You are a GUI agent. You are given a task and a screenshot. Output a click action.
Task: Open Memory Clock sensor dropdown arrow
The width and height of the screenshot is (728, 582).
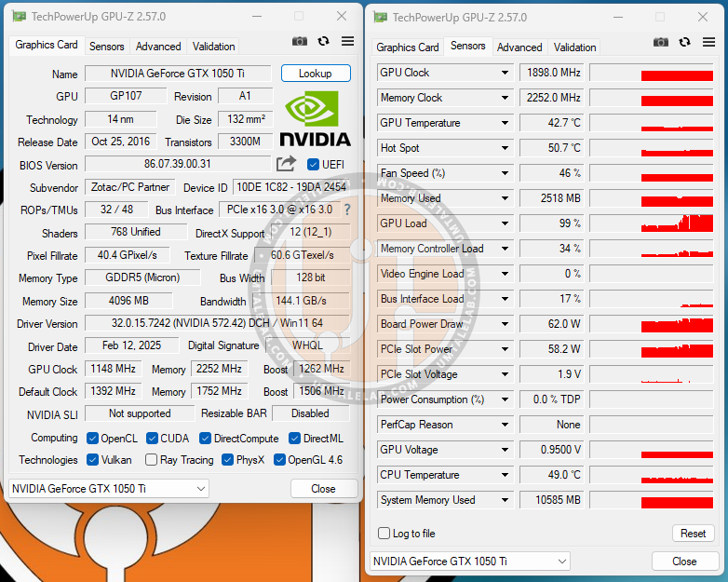click(x=505, y=98)
